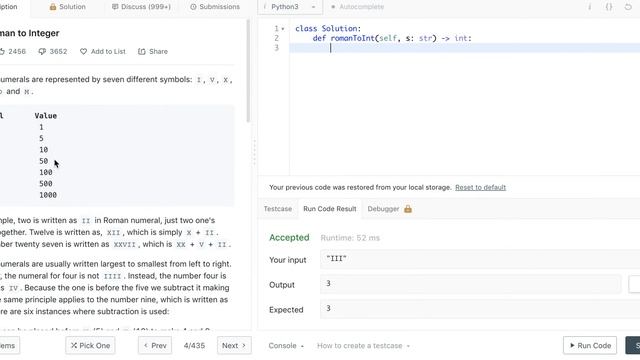Image resolution: width=640 pixels, height=360 pixels.
Task: Click the Run Code button
Action: (x=590, y=345)
